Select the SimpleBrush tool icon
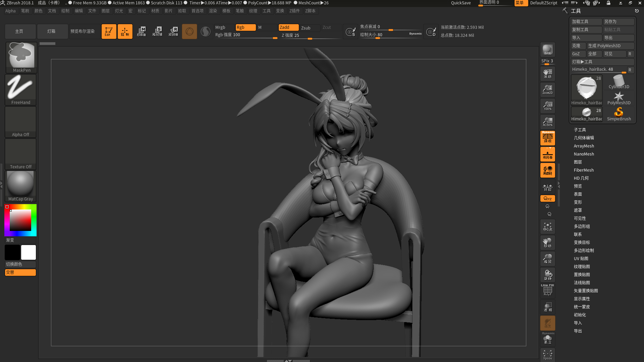644x362 pixels. pyautogui.click(x=619, y=114)
